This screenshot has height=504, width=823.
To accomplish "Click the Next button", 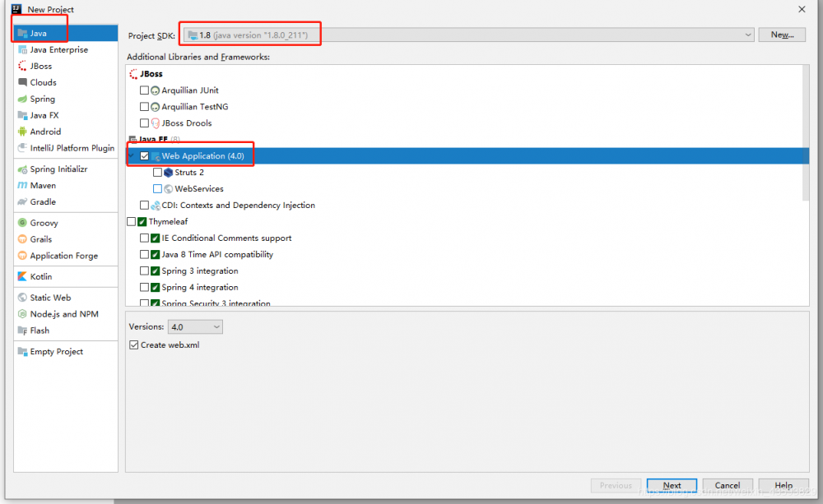I will click(672, 485).
